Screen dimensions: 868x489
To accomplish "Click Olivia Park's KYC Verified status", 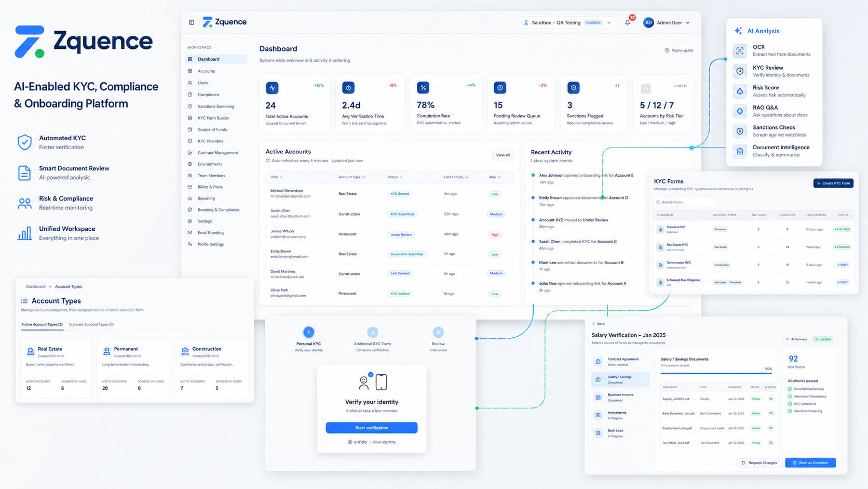I will coord(400,294).
